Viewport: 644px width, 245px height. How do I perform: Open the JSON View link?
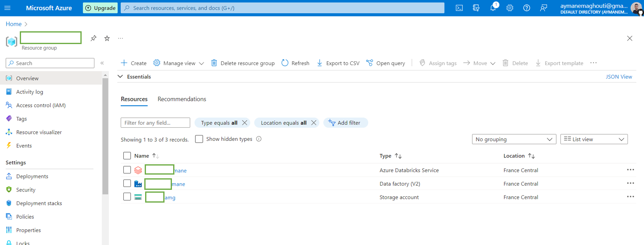(619, 77)
